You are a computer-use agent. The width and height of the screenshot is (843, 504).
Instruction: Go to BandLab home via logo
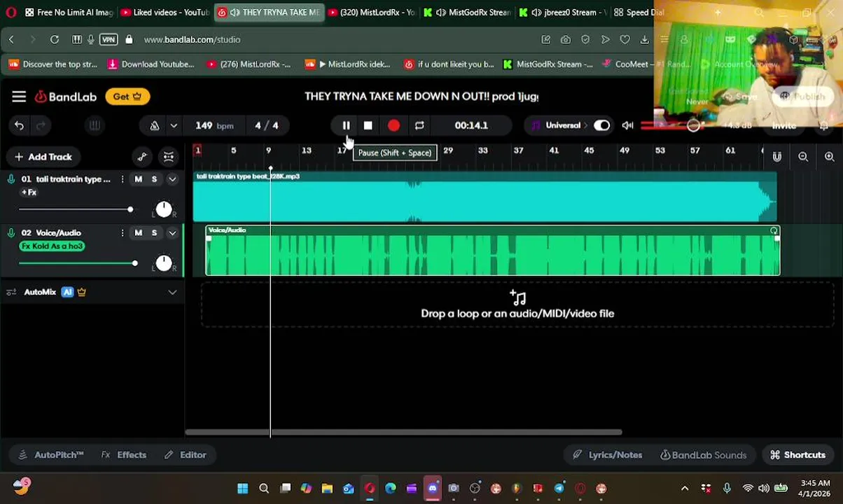coord(66,97)
